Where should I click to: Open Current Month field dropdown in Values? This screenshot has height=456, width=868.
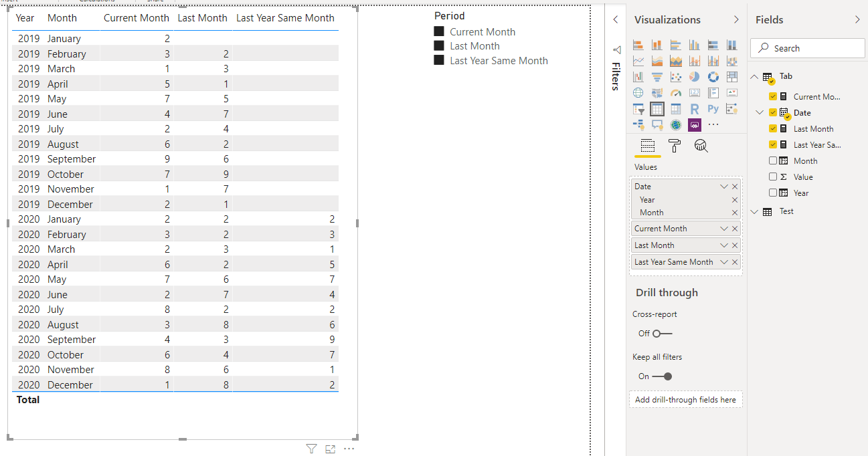pyautogui.click(x=723, y=229)
